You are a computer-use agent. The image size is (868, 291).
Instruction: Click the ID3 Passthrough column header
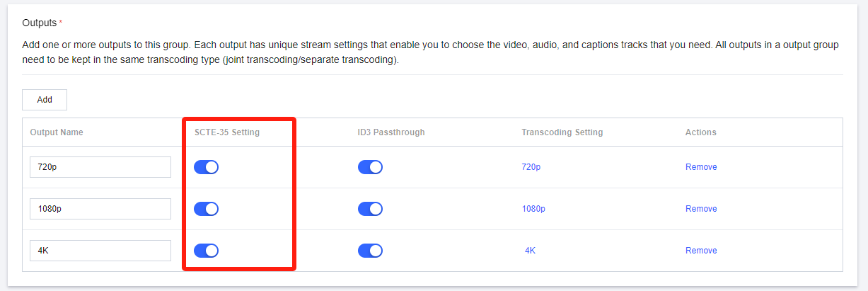tap(391, 132)
